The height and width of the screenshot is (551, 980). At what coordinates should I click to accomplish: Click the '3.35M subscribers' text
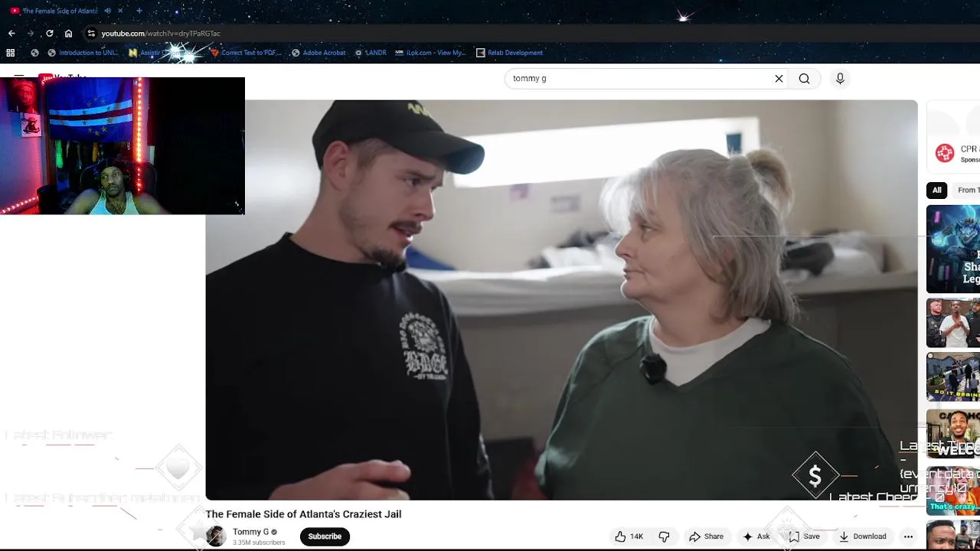pyautogui.click(x=259, y=543)
